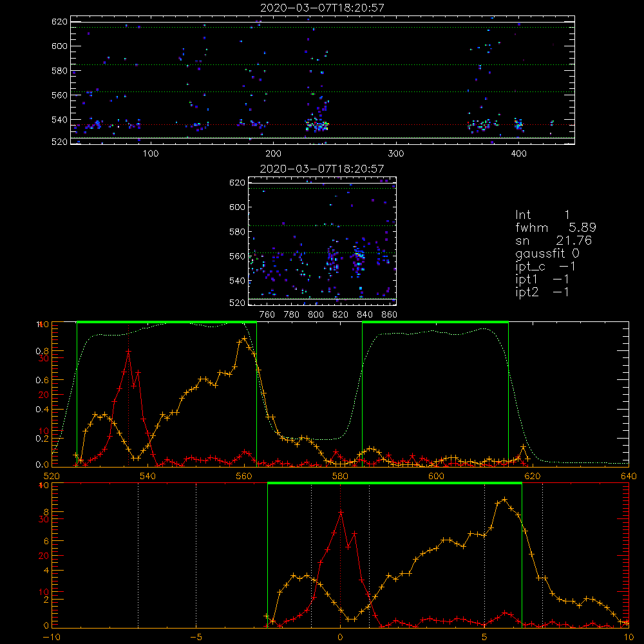This screenshot has width=644, height=644.
Task: Click the timestamp title above the wide top image
Action: (322, 7)
